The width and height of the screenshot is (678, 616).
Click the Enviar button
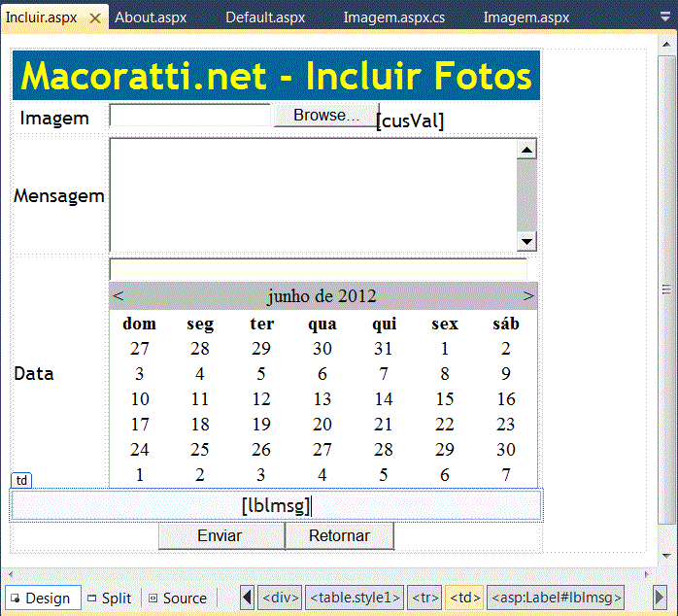(221, 535)
